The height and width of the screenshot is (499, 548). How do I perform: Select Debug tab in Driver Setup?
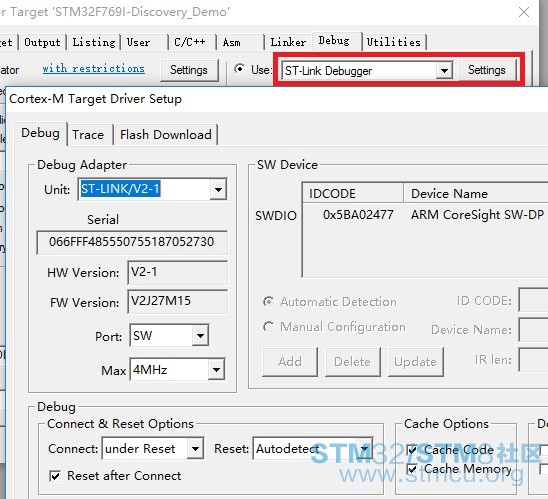pos(41,133)
